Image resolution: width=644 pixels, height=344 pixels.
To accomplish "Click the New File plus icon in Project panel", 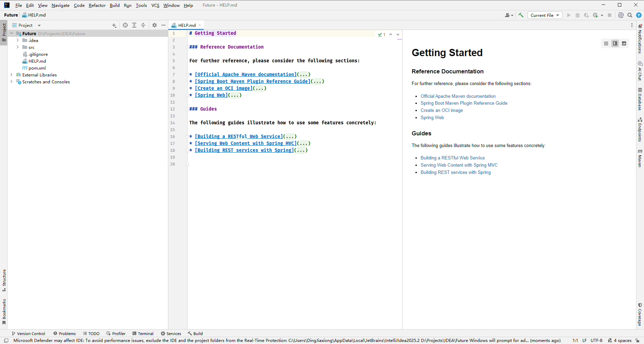I will [114, 25].
